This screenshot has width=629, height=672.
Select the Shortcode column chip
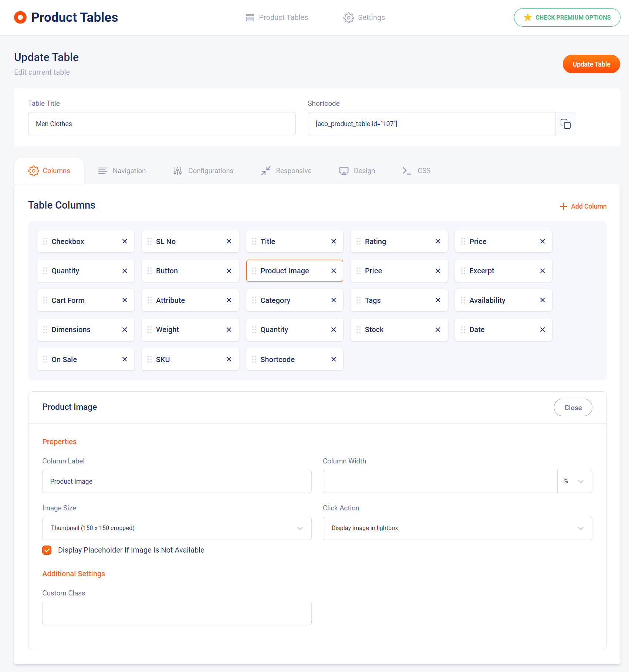click(295, 359)
